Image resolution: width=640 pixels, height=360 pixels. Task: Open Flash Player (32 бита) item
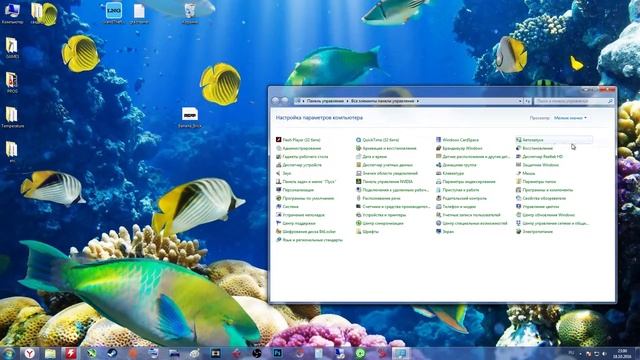[x=298, y=140]
